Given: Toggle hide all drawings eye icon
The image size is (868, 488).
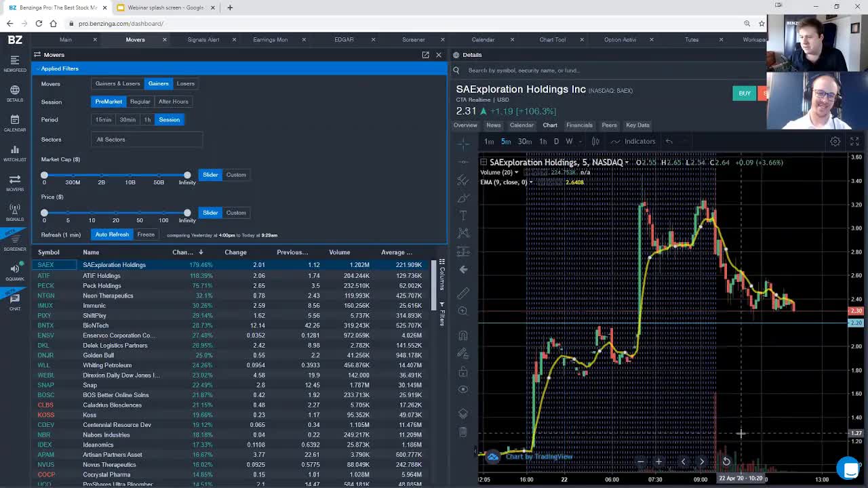Looking at the screenshot, I should pyautogui.click(x=463, y=389).
